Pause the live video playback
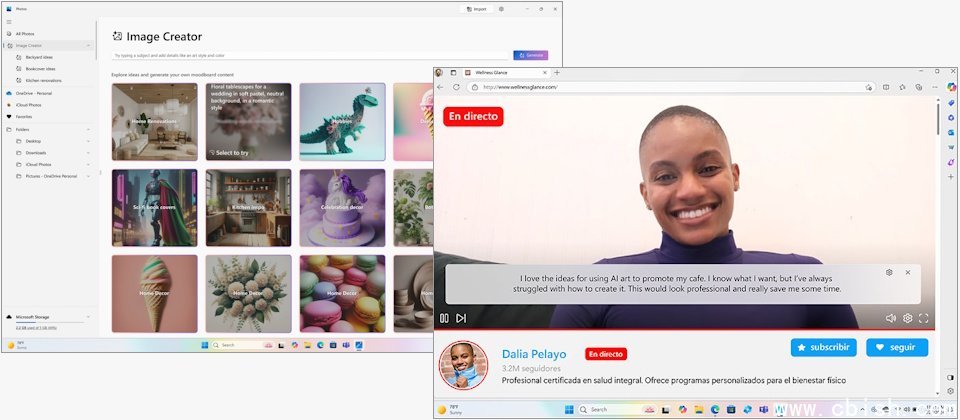Screen dimensions: 960x420 pyautogui.click(x=444, y=318)
